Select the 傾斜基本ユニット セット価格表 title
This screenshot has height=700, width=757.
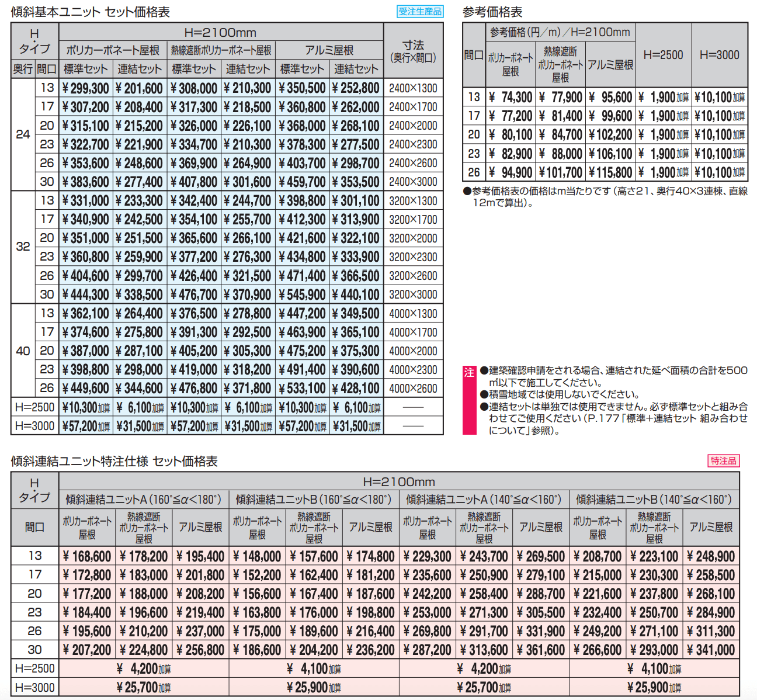[91, 12]
